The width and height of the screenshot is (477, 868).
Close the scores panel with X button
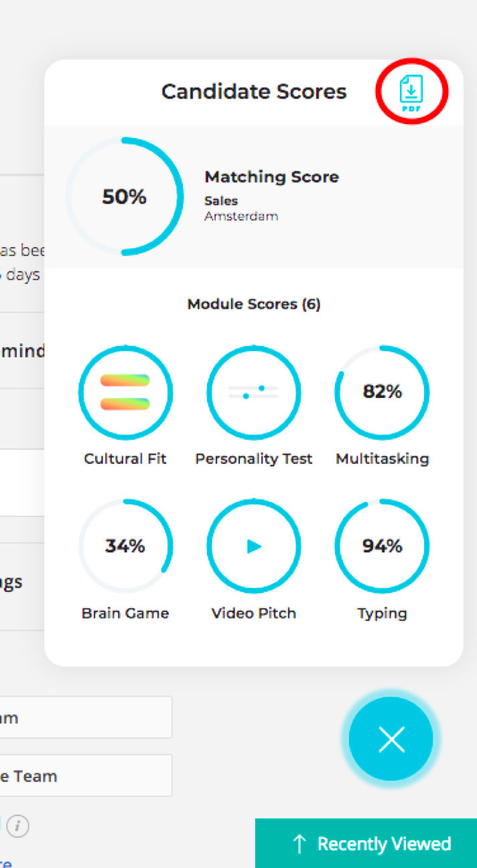pos(391,739)
